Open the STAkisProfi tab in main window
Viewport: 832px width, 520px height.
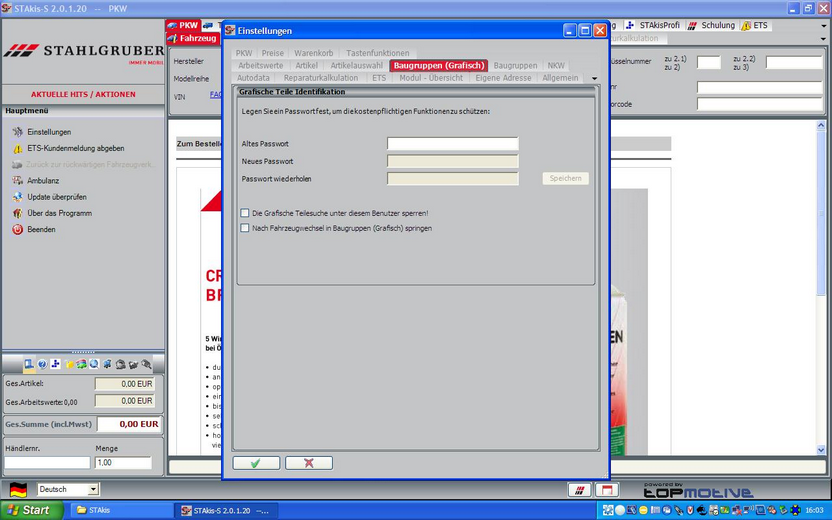tap(654, 25)
